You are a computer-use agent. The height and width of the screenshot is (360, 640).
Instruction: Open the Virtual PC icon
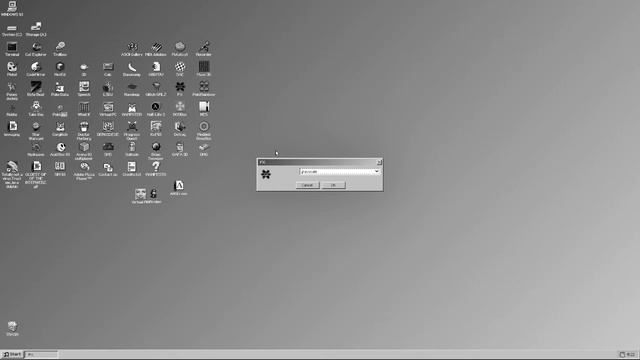(108, 109)
